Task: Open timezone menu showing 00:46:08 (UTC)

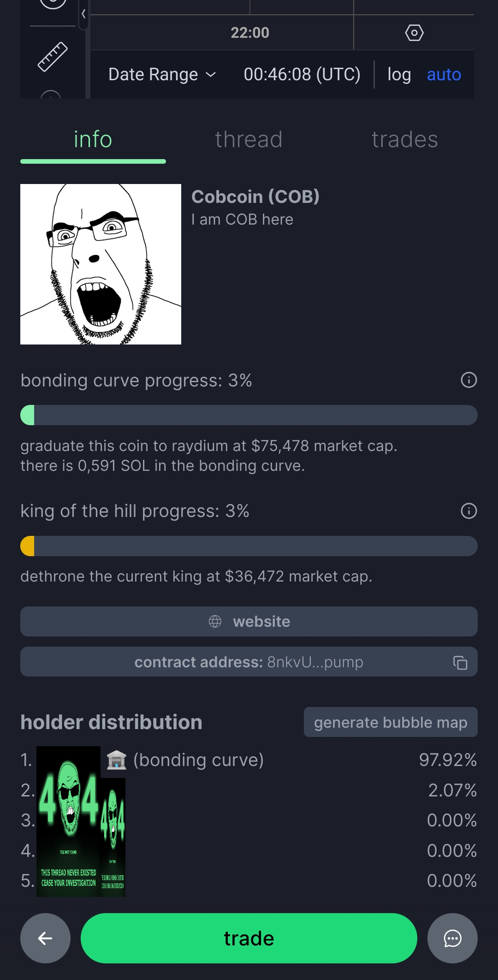Action: point(302,74)
